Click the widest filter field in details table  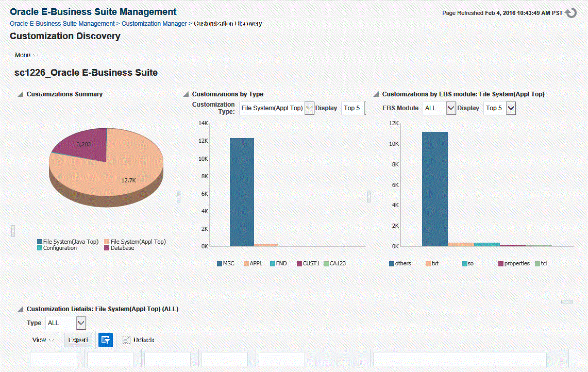click(460, 359)
